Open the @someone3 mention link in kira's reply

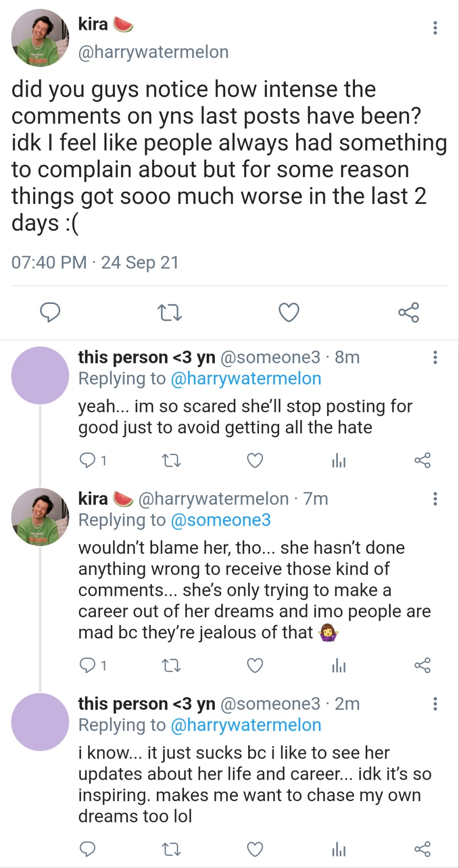221,520
